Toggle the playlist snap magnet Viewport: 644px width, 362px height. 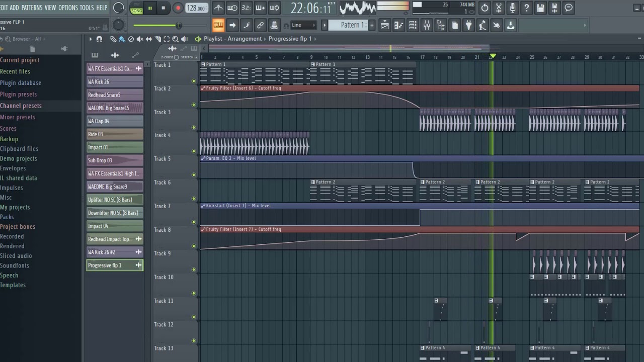(99, 39)
